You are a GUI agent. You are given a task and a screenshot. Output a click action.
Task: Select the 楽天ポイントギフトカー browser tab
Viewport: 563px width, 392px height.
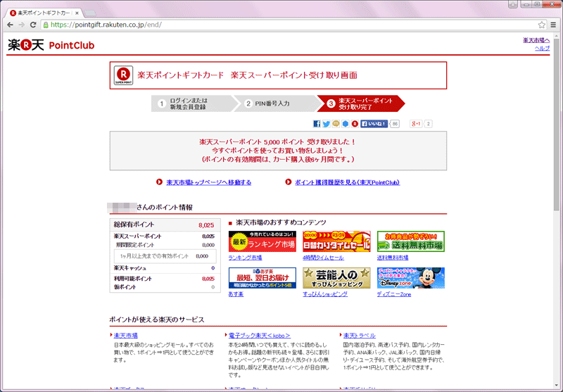click(44, 13)
